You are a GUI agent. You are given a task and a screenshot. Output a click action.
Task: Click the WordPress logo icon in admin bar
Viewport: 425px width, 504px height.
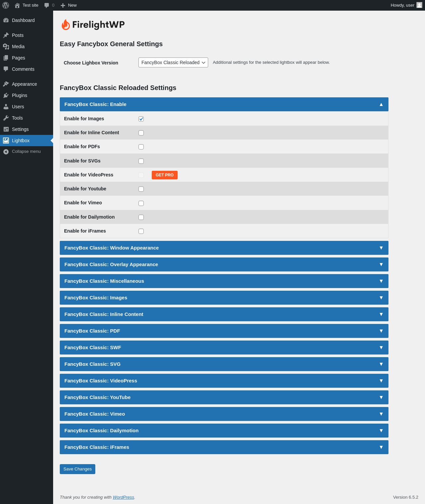coord(6,5)
